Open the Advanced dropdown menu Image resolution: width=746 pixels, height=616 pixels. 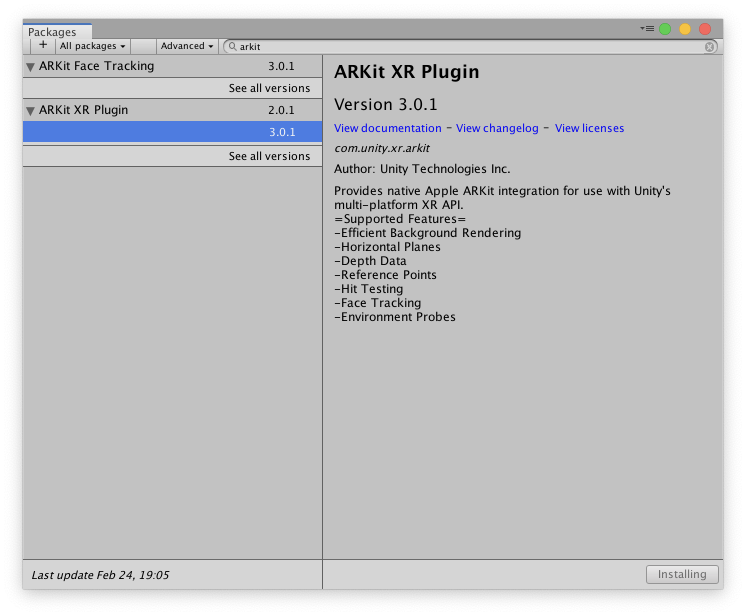186,46
